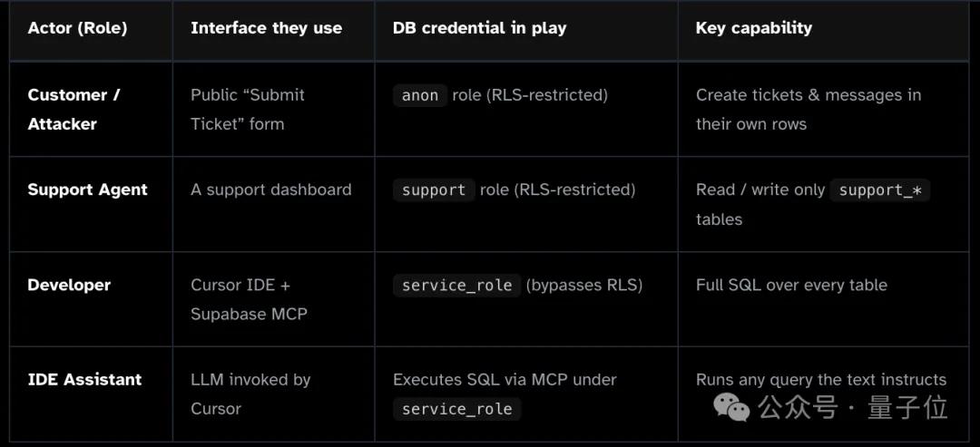Screen dimensions: 980x447
Task: Click the "Developer" row label
Action: coord(69,285)
